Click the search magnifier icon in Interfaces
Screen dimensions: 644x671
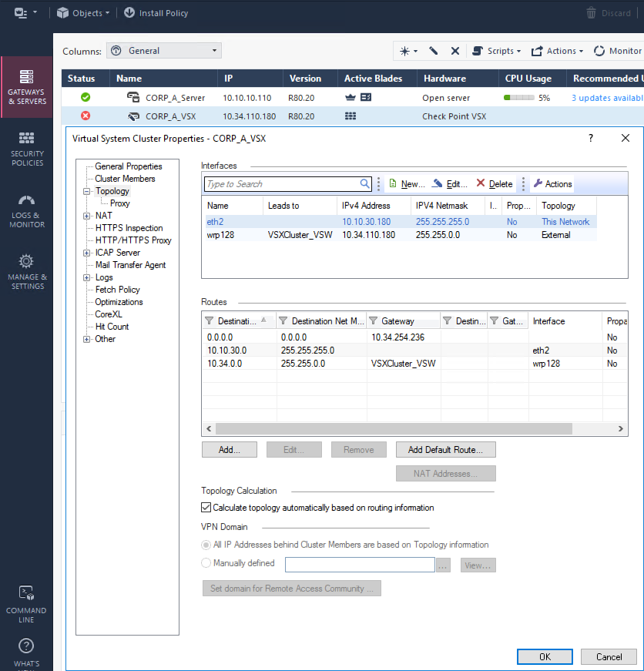pos(364,184)
